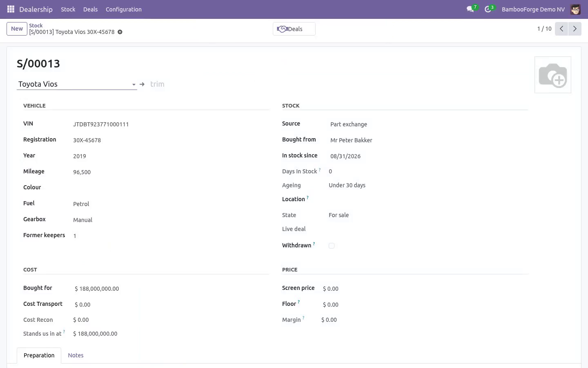Edit the Cost Transport amount
The width and height of the screenshot is (588, 368).
point(171,305)
